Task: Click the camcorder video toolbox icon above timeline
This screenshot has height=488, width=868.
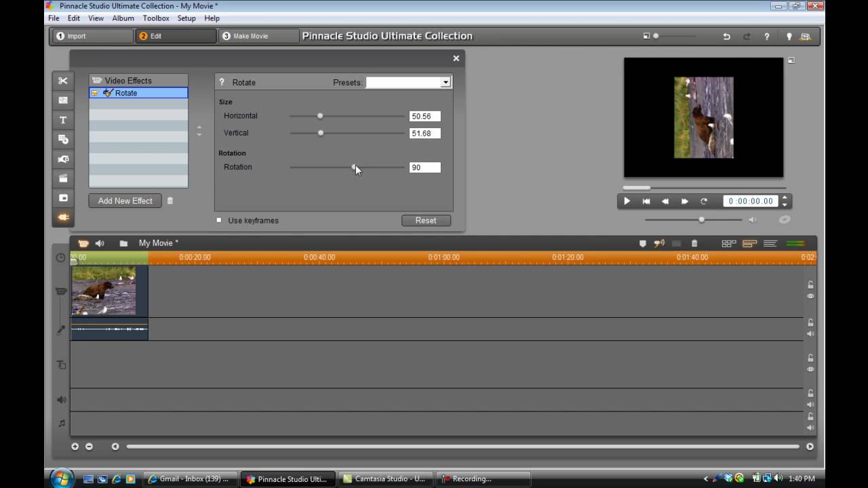Action: pos(83,243)
